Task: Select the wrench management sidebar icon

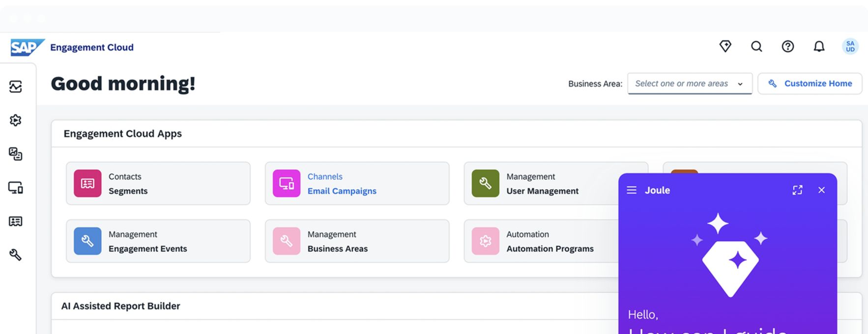Action: click(16, 254)
